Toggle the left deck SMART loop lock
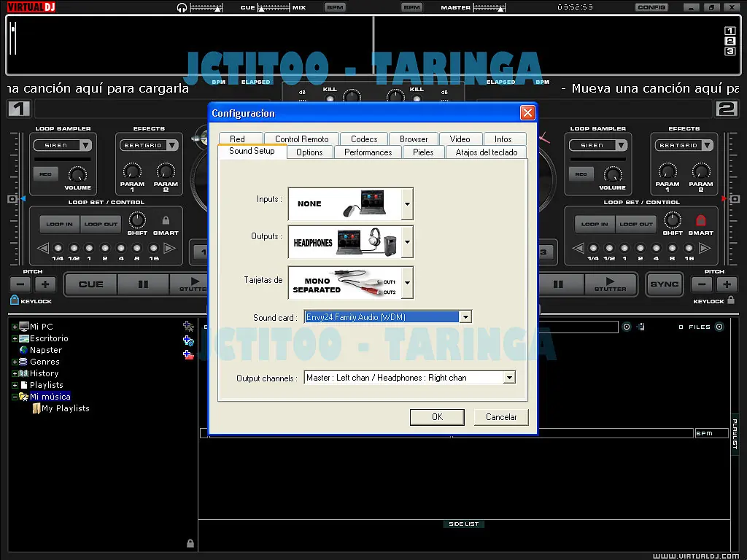747x560 pixels. (166, 220)
